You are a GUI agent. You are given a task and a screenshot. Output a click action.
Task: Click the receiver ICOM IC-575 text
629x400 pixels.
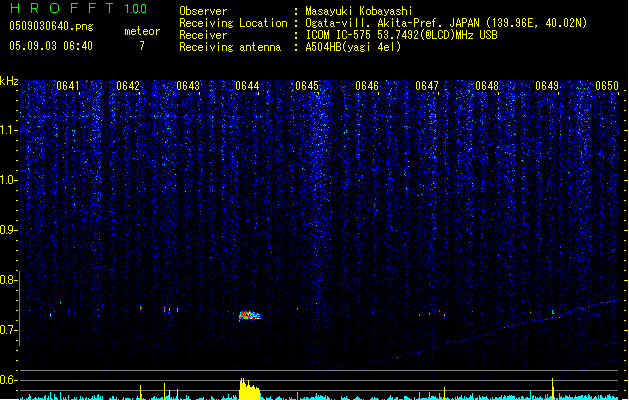[402, 35]
